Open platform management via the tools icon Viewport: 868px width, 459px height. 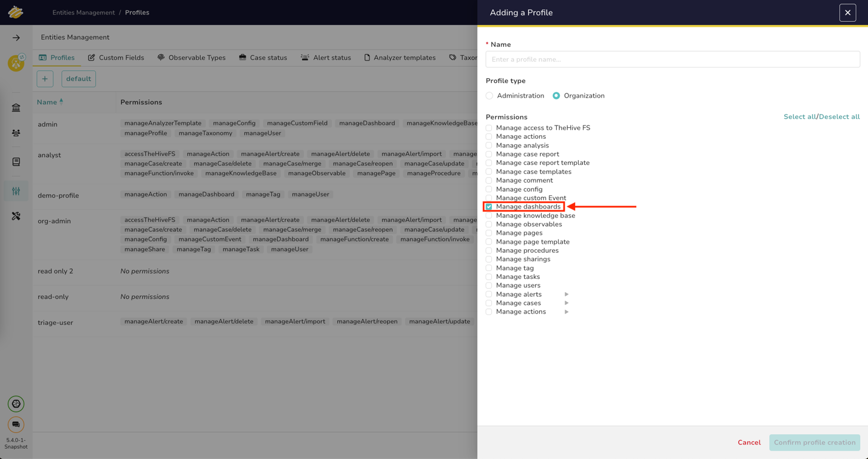click(16, 215)
